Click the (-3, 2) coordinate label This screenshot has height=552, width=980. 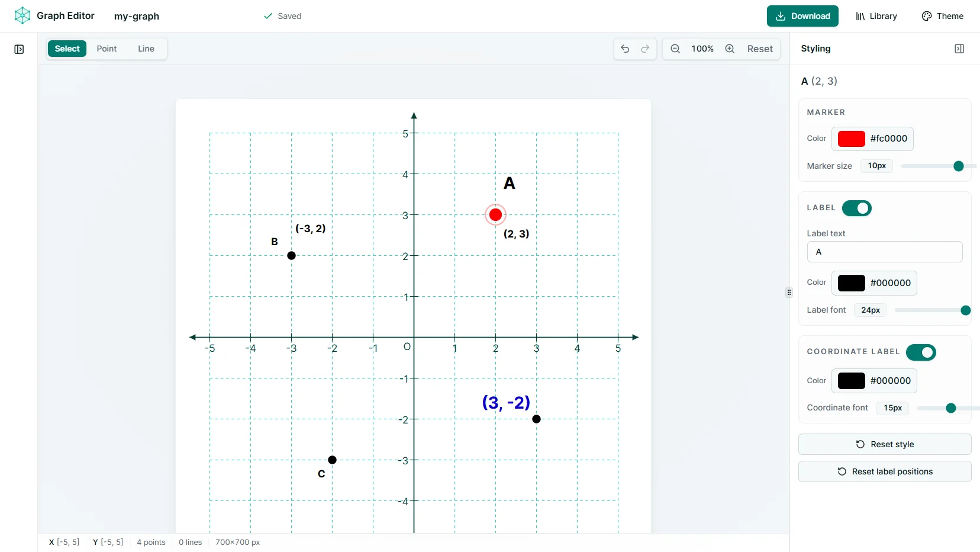tap(311, 229)
